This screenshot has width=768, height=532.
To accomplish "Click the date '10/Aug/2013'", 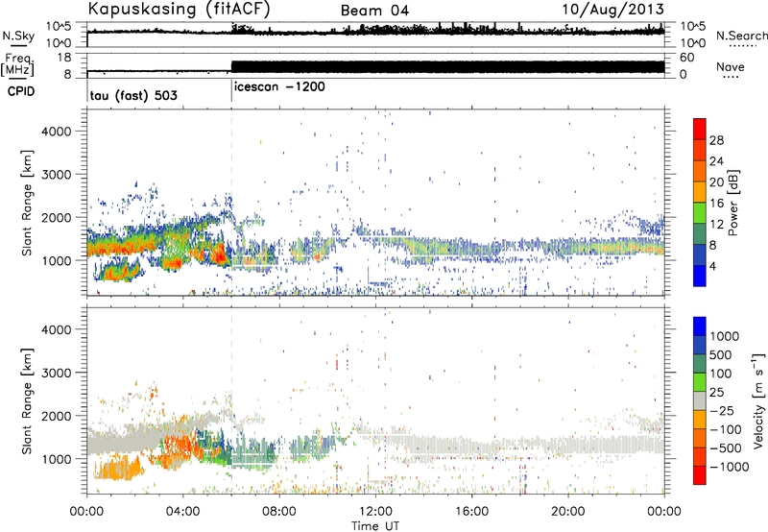I will [x=612, y=9].
